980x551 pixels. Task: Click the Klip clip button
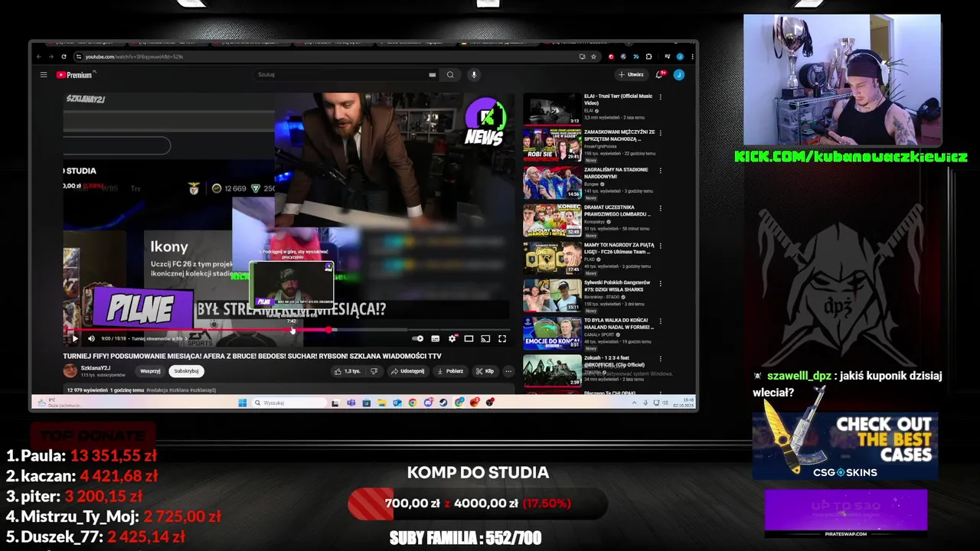coord(485,371)
